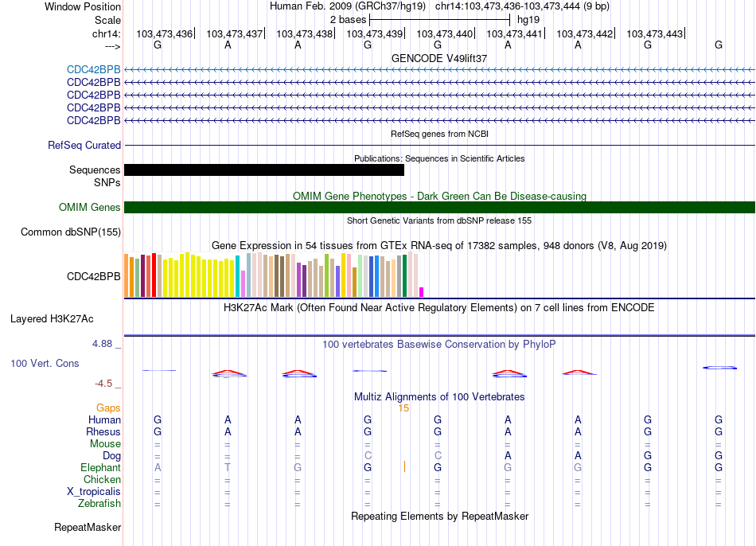
Task: Click the CDC42BPB label beside GTEx expression bars
Action: (x=94, y=276)
